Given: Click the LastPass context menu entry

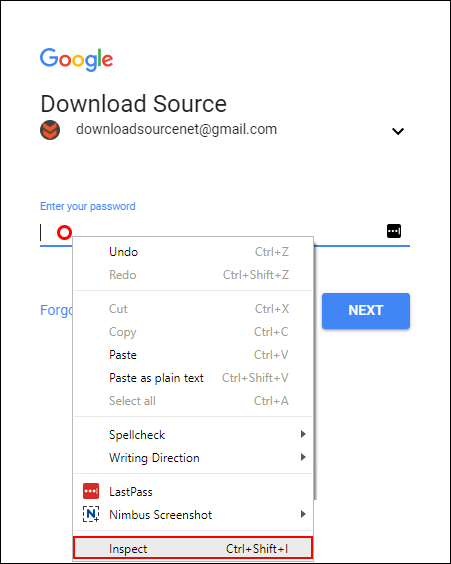Looking at the screenshot, I should click(193, 491).
